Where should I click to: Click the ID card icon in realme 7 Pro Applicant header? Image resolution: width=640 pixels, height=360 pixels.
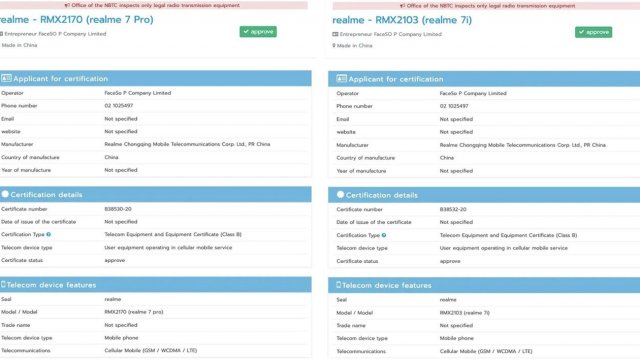pyautogui.click(x=6, y=78)
